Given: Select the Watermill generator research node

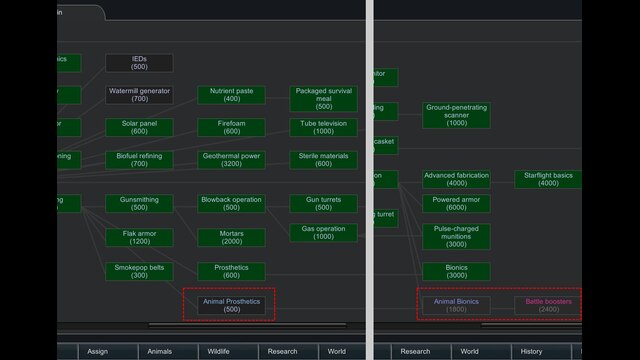Looking at the screenshot, I should coord(139,95).
